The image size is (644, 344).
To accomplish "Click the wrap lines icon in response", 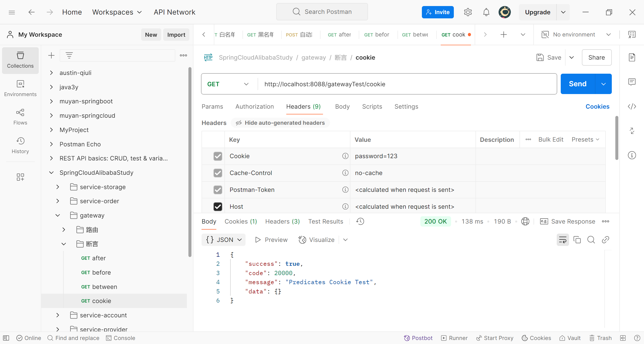I will (x=562, y=240).
